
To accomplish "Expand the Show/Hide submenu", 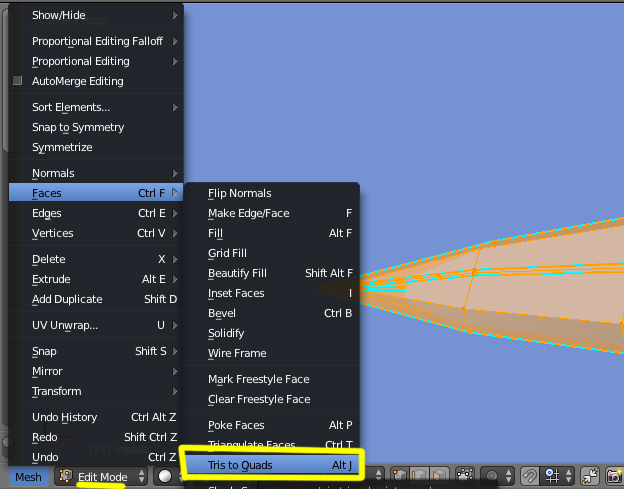I will coord(96,15).
